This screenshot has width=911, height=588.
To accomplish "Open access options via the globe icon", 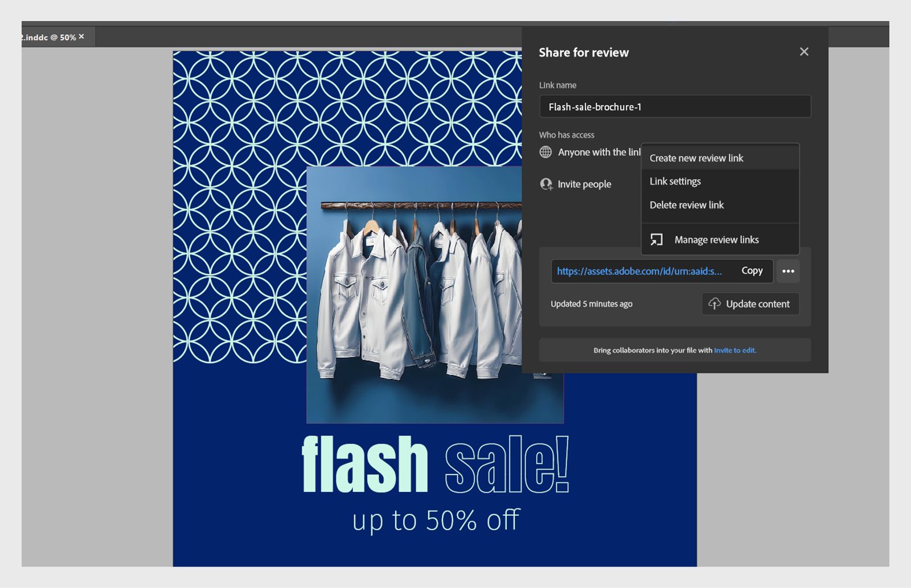I will (546, 152).
